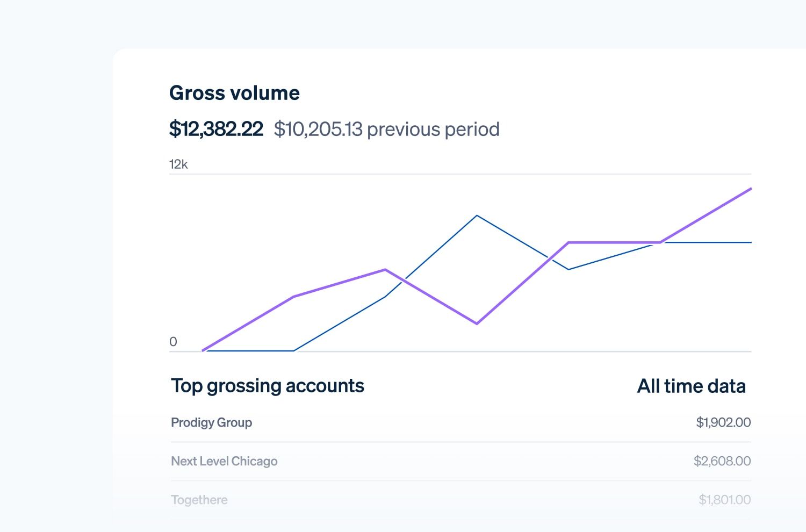Open the Next Level Chicago account
The image size is (806, 532).
[224, 461]
